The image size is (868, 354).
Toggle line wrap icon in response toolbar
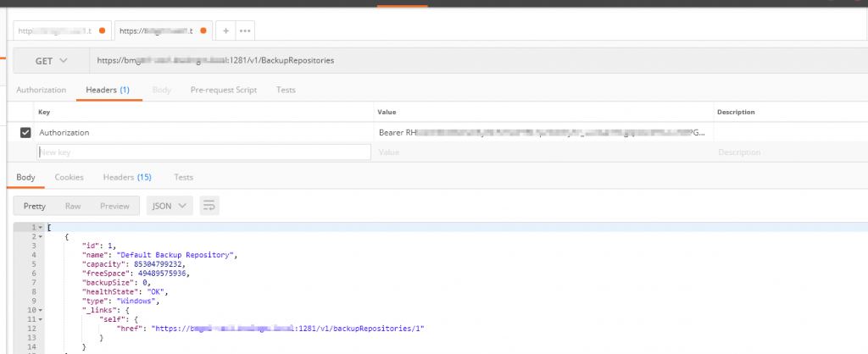(209, 206)
